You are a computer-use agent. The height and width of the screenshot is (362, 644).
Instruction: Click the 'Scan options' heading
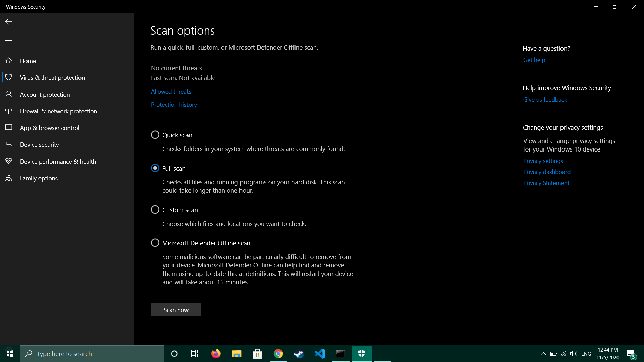pyautogui.click(x=182, y=31)
